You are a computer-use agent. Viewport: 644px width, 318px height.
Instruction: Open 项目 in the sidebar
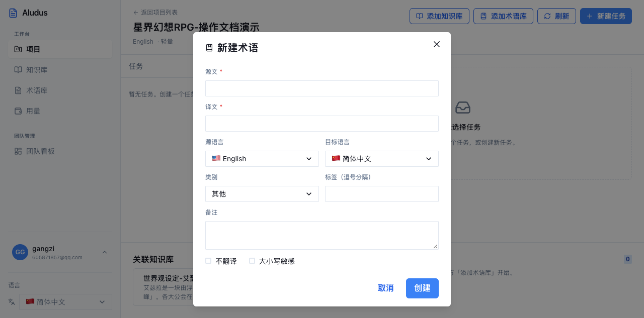60,49
